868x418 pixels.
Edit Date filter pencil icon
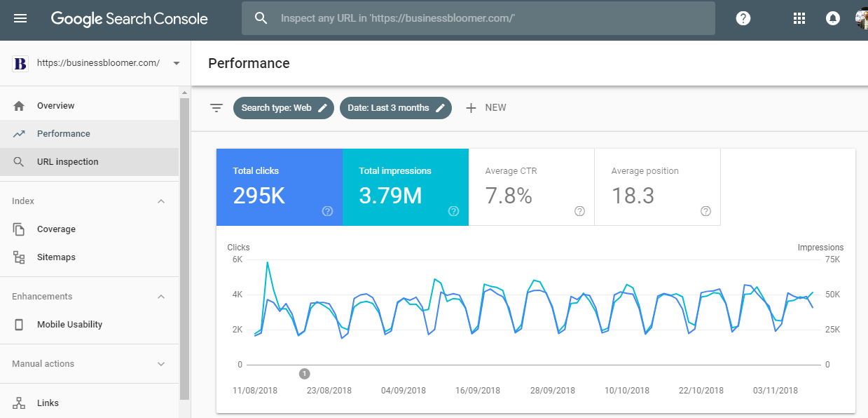coord(440,108)
